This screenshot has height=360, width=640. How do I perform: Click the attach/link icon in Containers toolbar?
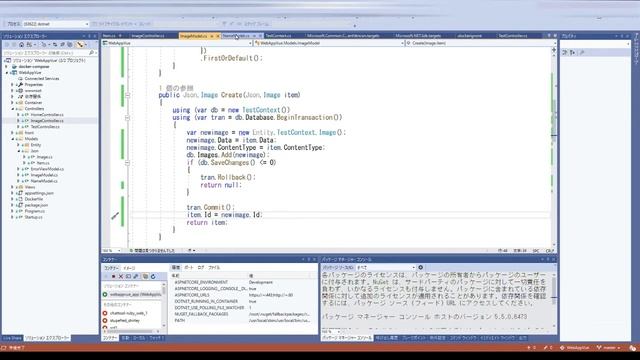tap(136, 276)
